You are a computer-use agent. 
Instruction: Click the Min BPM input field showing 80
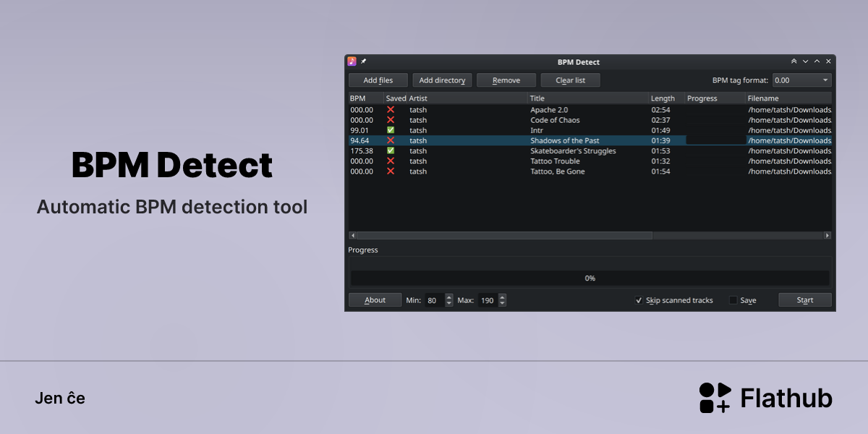[434, 300]
